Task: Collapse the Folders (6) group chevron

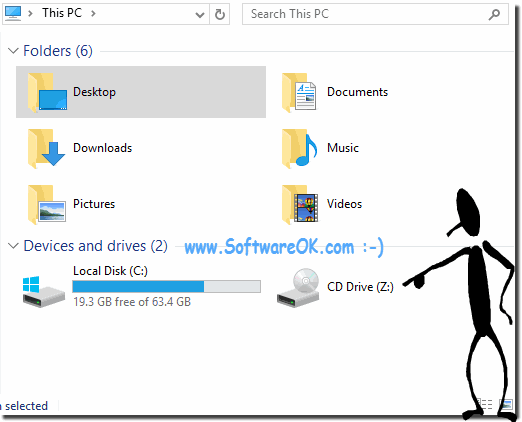Action: (13, 51)
